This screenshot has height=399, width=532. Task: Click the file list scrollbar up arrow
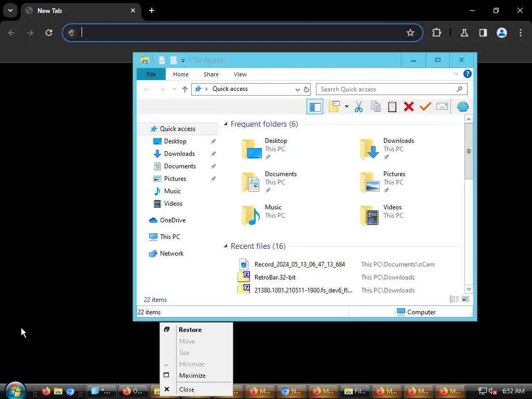[469, 119]
